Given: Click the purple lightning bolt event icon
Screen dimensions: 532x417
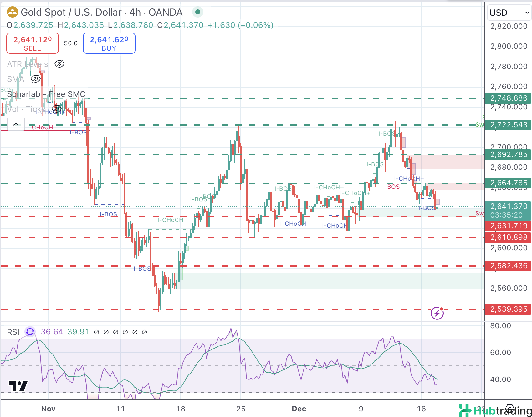Looking at the screenshot, I should point(437,313).
